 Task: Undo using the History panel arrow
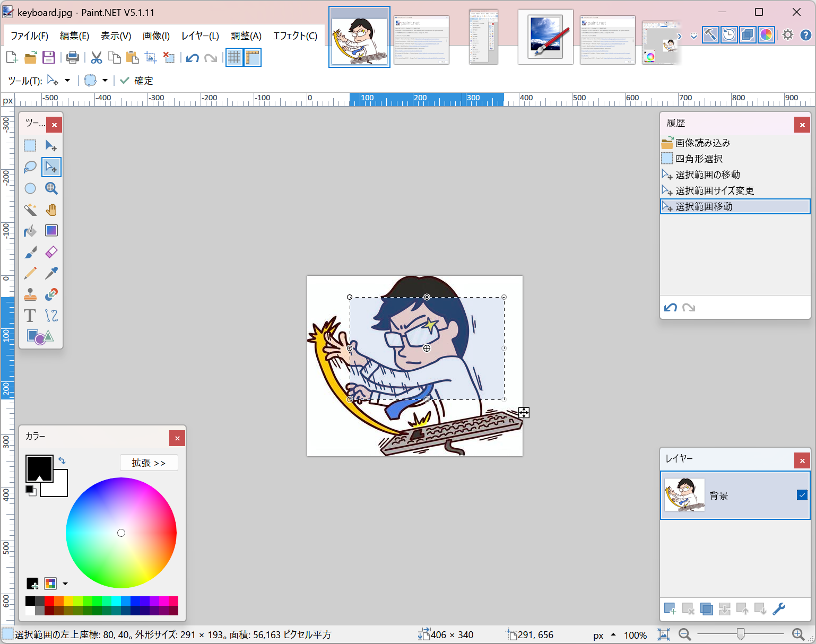click(x=671, y=308)
